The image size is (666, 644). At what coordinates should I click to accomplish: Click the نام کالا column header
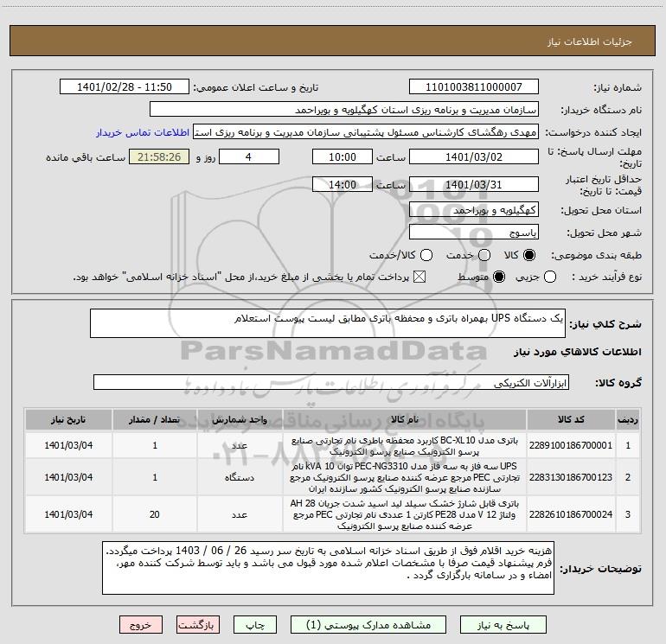click(x=405, y=420)
